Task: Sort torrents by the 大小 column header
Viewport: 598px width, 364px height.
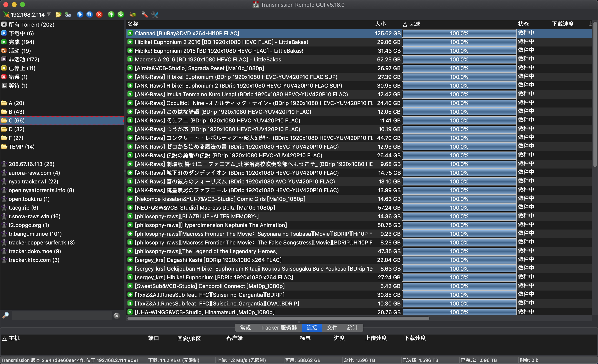Action: click(380, 24)
